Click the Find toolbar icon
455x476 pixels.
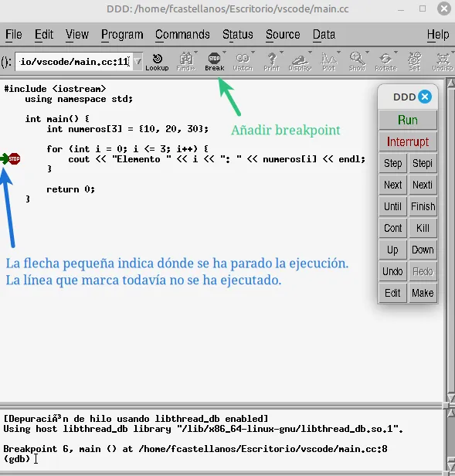[x=185, y=62]
